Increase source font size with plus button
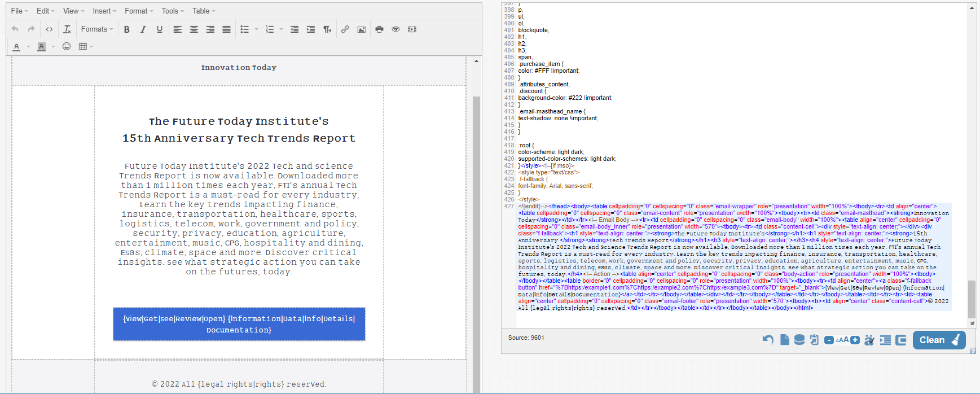Viewport: 980px width, 394px height. tap(855, 340)
